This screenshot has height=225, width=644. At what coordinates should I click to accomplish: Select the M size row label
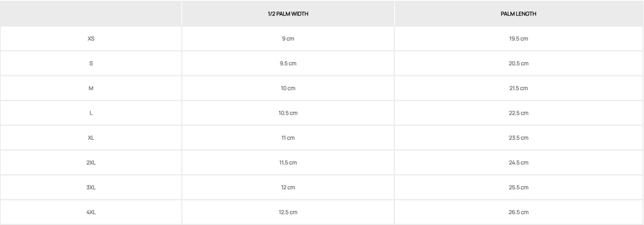pos(91,88)
